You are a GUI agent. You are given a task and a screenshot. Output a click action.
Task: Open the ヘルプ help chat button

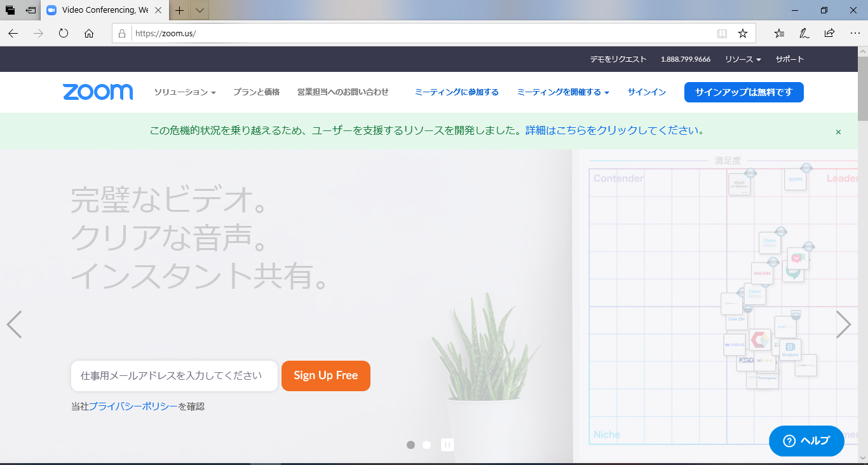click(806, 441)
